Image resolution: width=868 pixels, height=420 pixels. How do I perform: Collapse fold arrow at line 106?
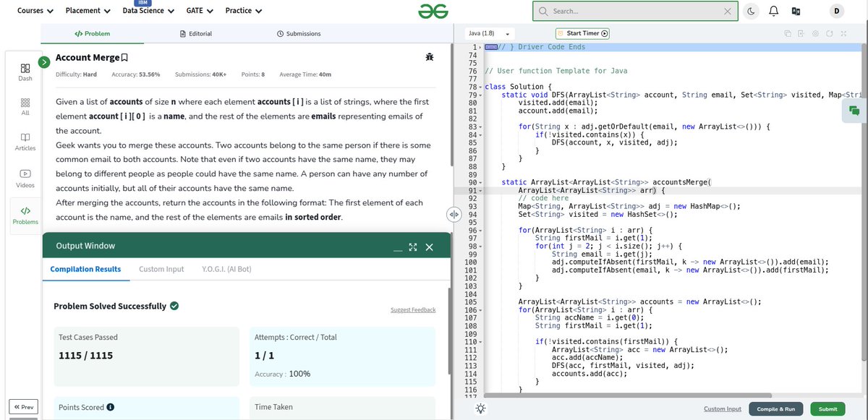coord(480,309)
